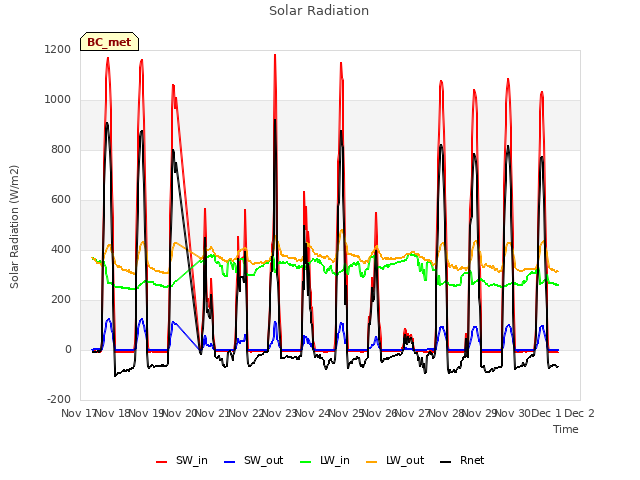Screen dimensions: 640x480
Task: Click the black Rnet legend swatch
Action: 446,462
